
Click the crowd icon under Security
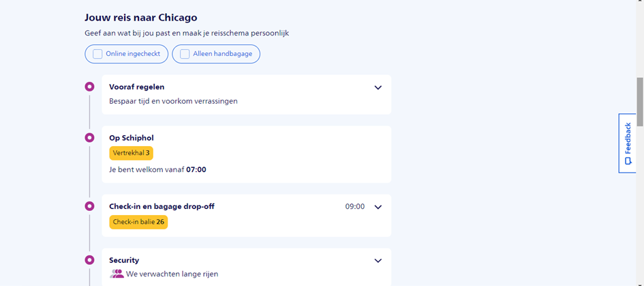117,274
